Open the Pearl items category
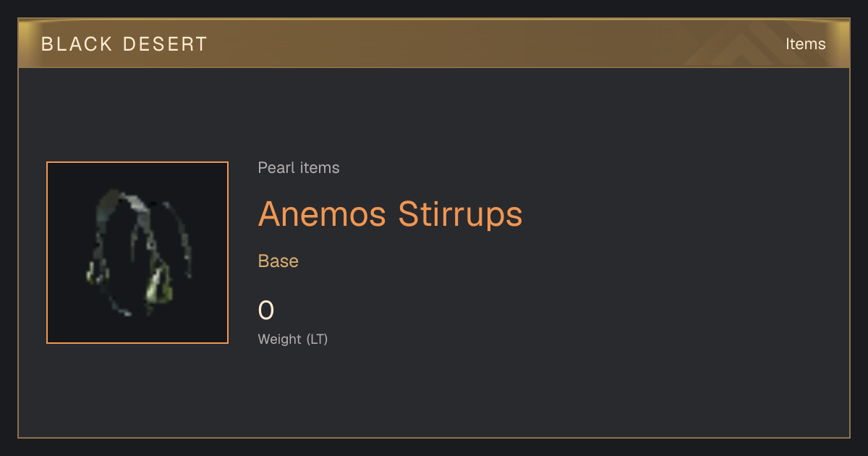This screenshot has height=456, width=868. point(299,168)
